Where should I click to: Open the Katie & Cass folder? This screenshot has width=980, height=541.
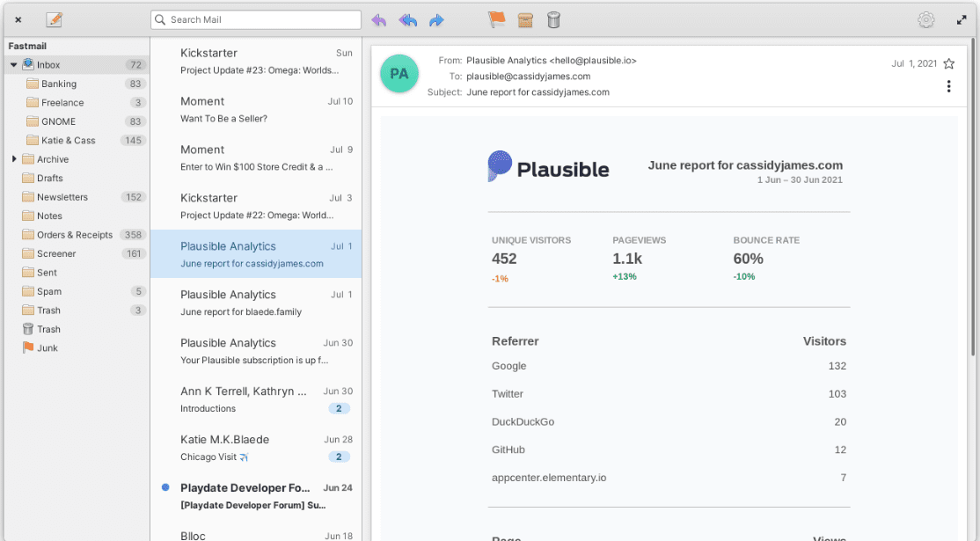pos(77,141)
